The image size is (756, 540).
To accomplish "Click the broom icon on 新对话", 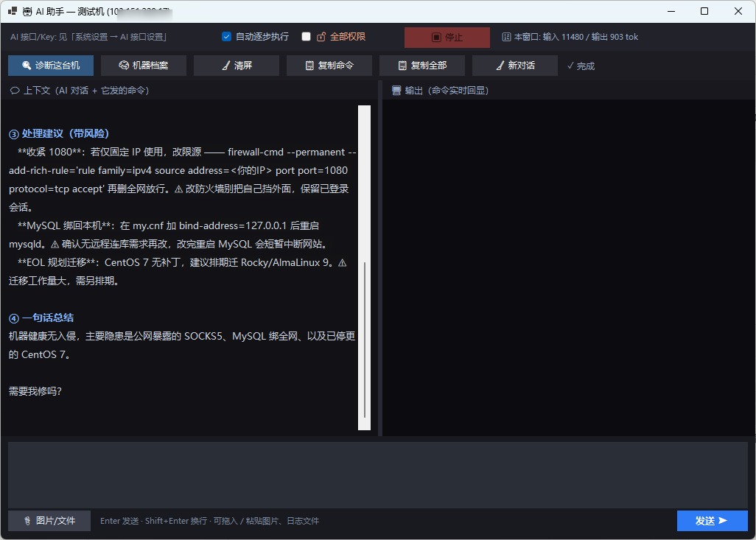I will [500, 66].
